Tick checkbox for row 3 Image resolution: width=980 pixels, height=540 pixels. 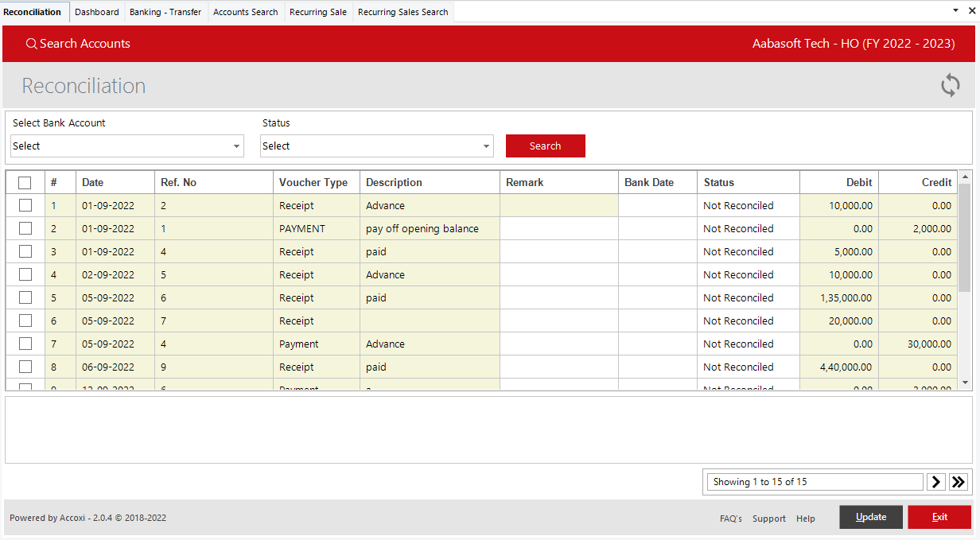(25, 251)
